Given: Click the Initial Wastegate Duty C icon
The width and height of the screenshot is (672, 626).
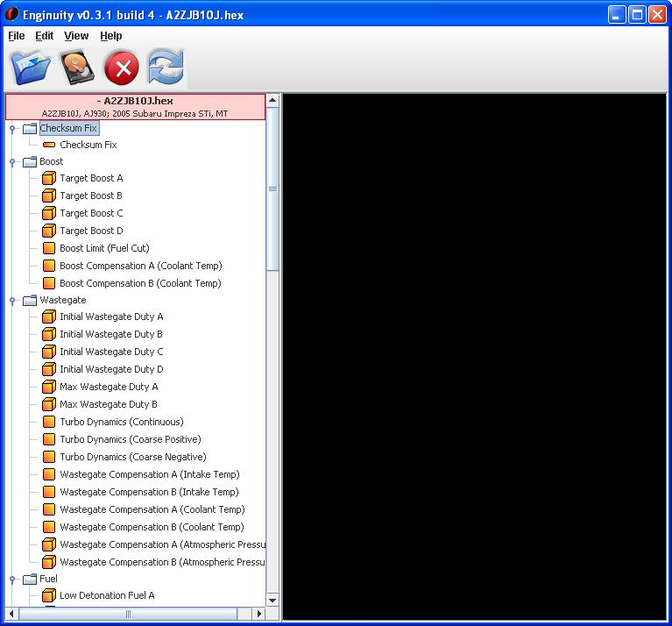Looking at the screenshot, I should (x=49, y=352).
